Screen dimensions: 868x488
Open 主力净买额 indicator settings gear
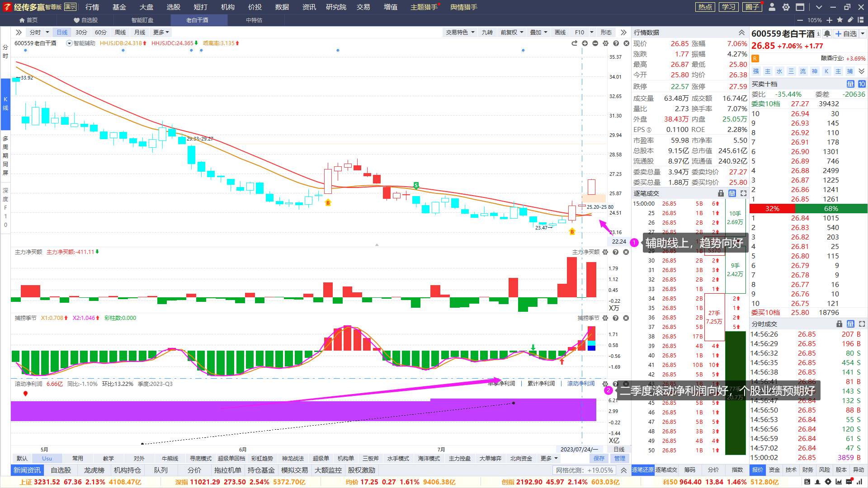pyautogui.click(x=605, y=252)
